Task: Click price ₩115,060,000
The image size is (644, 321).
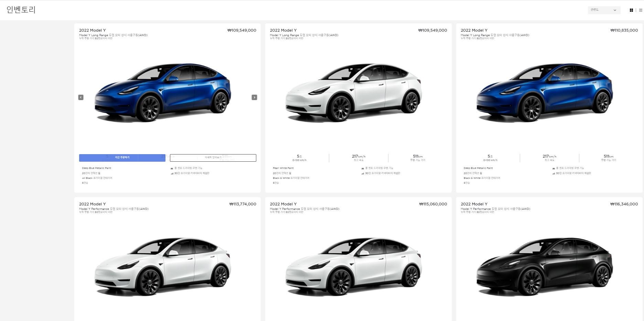Action: point(433,204)
